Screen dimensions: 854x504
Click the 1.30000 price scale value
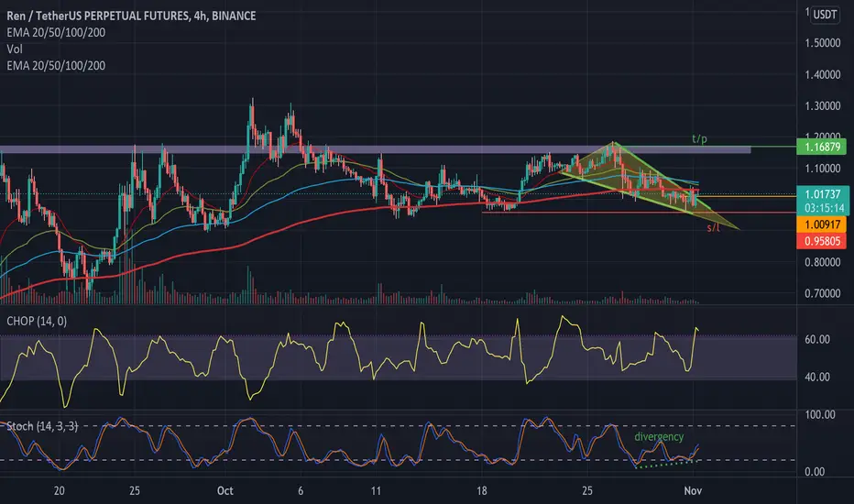[x=823, y=105]
